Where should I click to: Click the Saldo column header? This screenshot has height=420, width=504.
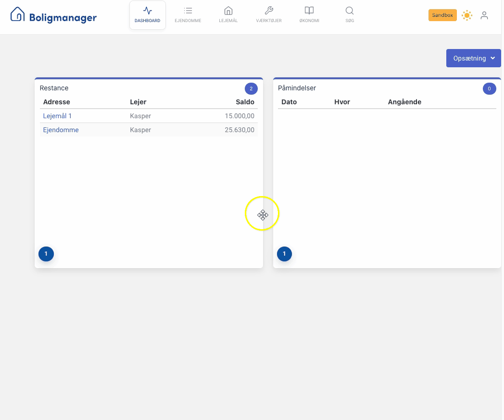[x=245, y=102]
